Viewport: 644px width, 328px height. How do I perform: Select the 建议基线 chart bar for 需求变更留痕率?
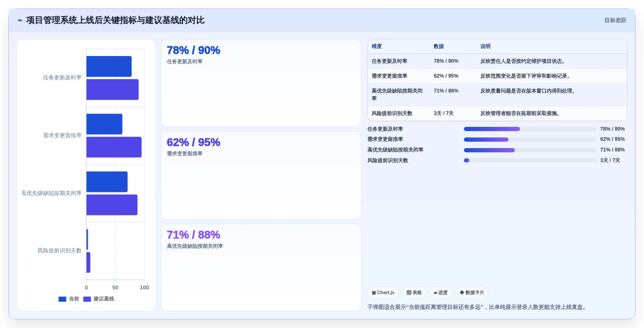tap(114, 147)
